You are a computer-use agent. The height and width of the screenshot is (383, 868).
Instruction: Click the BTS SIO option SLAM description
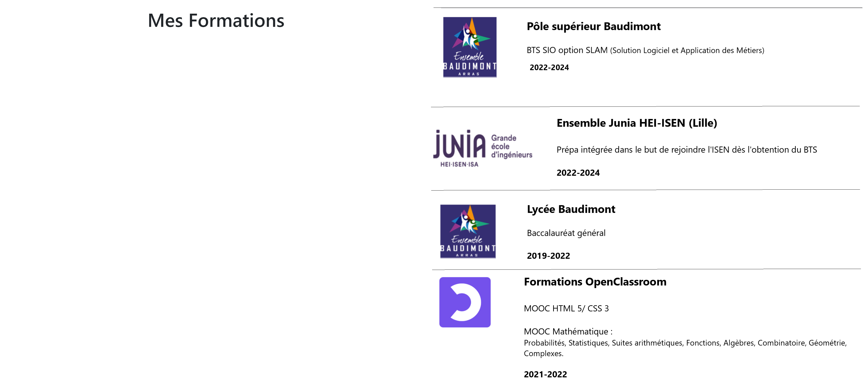[645, 50]
